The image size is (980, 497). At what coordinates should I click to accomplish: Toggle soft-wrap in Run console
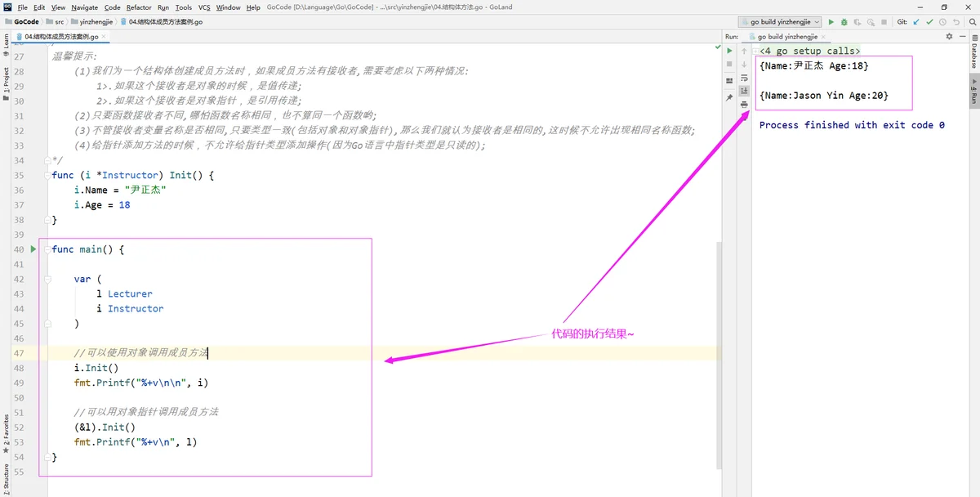[x=744, y=78]
